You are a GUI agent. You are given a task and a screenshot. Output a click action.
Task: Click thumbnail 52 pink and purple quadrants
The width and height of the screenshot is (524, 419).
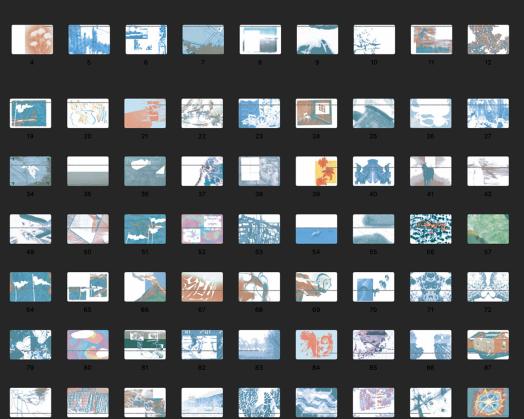tap(202, 229)
